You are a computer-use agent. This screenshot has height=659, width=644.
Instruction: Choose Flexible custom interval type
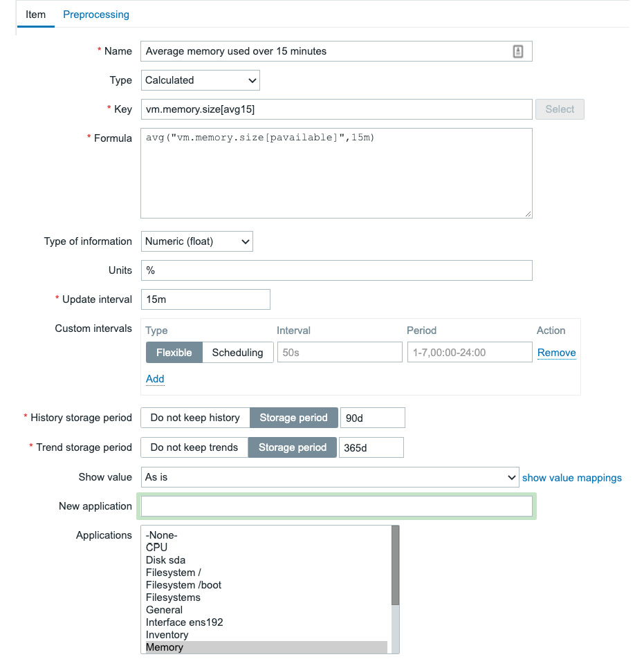coord(174,353)
